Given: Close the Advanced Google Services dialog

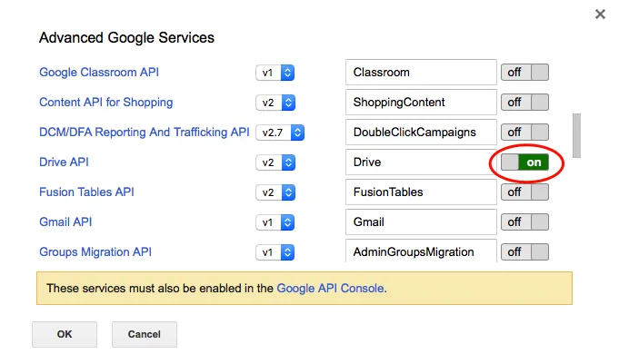Looking at the screenshot, I should click(x=600, y=15).
